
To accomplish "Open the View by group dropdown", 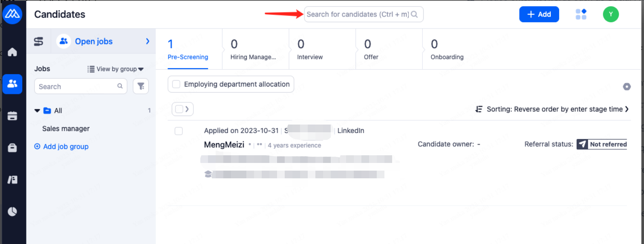I will tap(116, 69).
